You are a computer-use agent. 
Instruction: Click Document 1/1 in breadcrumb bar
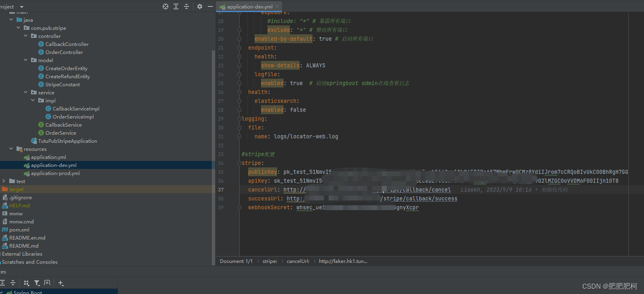(236, 261)
